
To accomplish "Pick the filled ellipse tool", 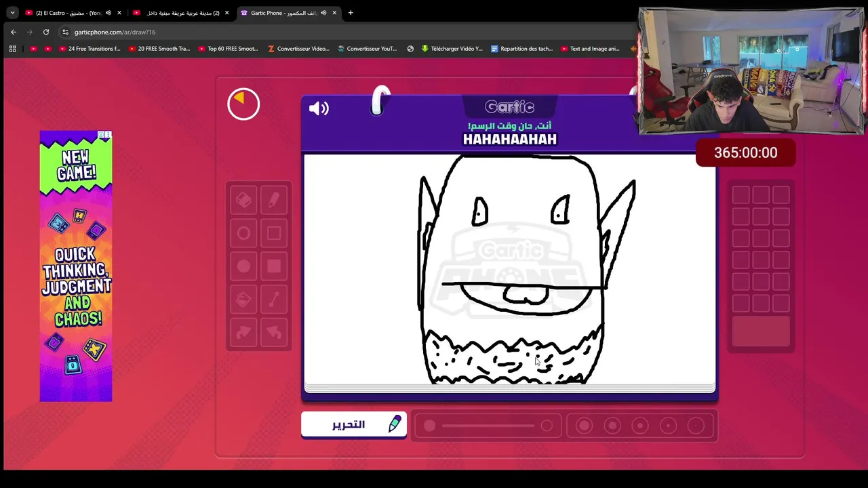I will pyautogui.click(x=243, y=266).
